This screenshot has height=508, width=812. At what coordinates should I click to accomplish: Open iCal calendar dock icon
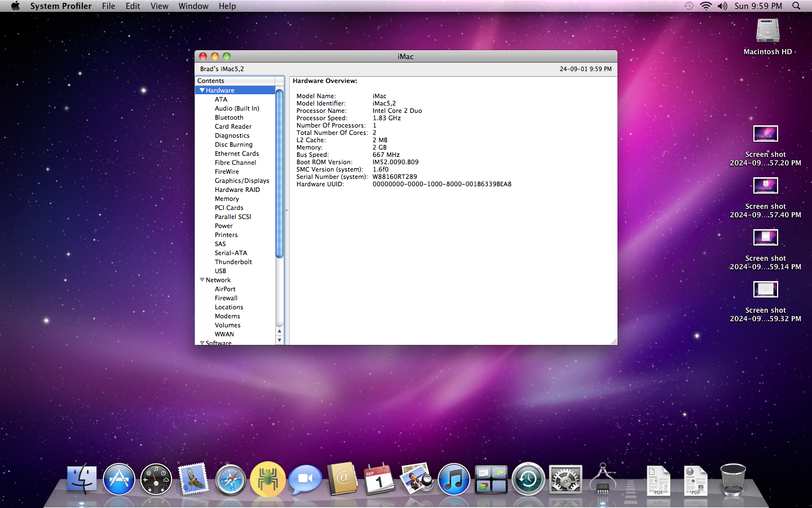pos(379,479)
